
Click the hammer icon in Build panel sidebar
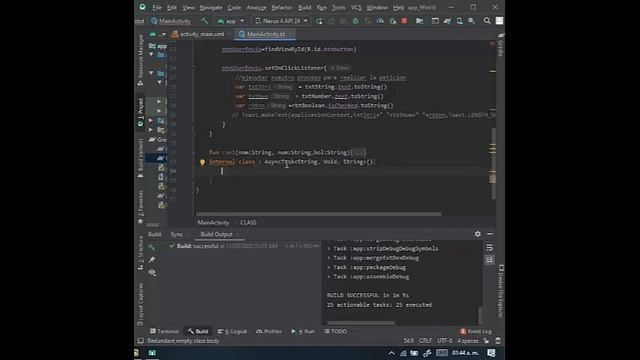pos(152,247)
